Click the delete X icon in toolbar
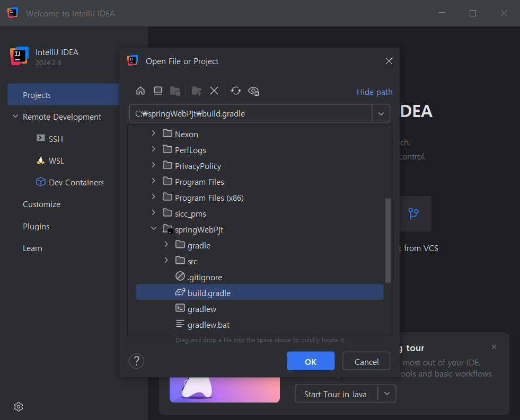The width and height of the screenshot is (520, 420). pyautogui.click(x=214, y=91)
